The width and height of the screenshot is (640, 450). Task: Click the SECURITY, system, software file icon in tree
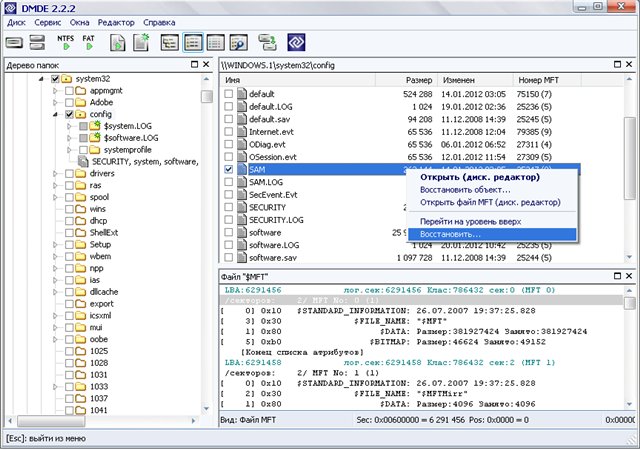83,161
